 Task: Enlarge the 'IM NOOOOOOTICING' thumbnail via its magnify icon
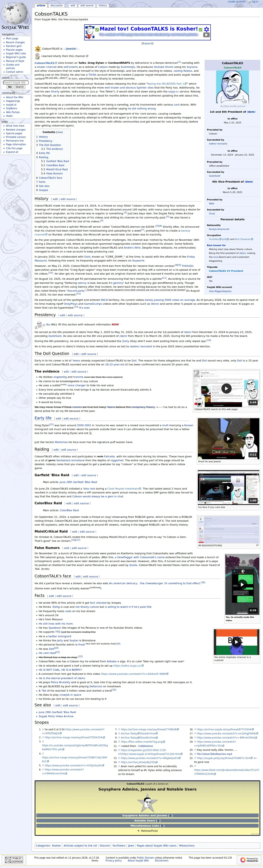click(x=257, y=545)
